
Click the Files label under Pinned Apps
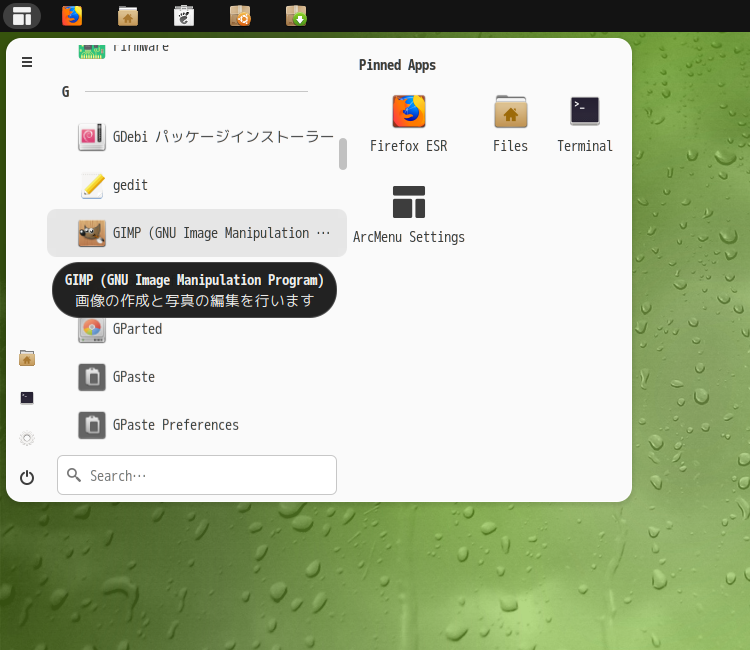pos(510,146)
